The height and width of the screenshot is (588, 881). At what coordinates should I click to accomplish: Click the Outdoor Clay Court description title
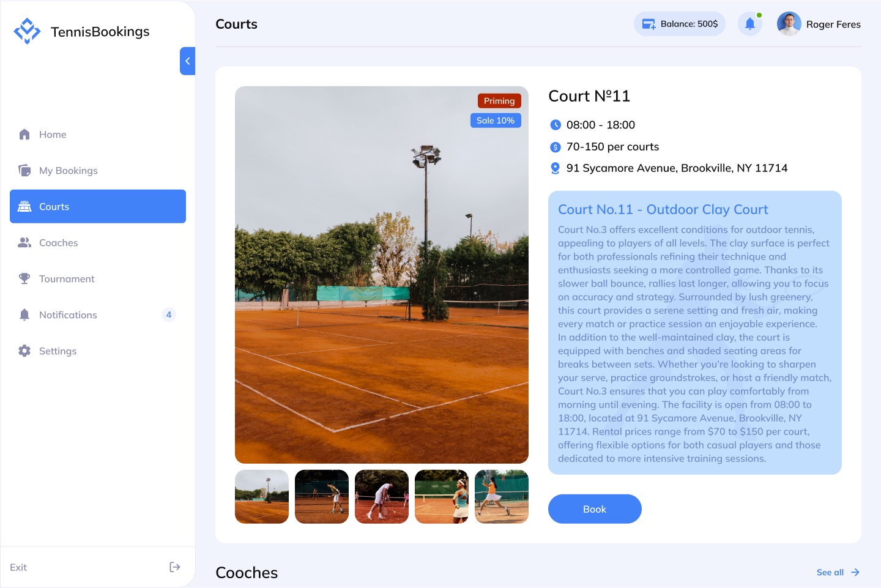(x=663, y=209)
